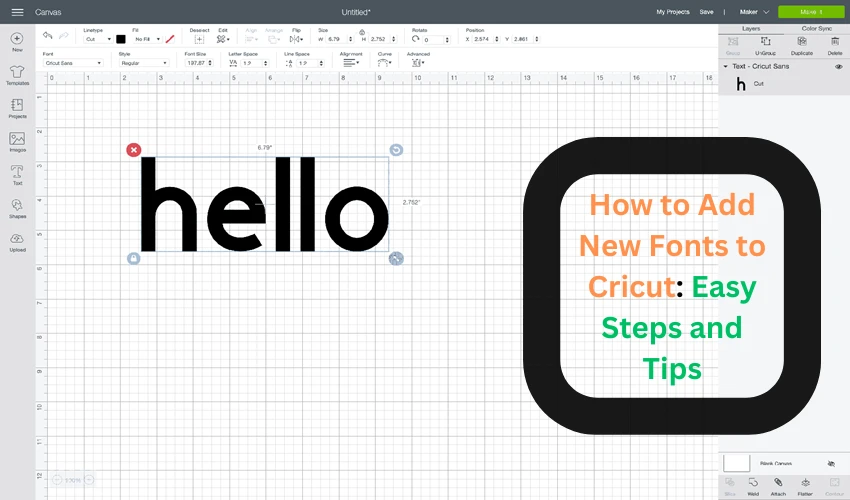This screenshot has height=500, width=850.
Task: Open the Shapes tool
Action: coord(17,207)
